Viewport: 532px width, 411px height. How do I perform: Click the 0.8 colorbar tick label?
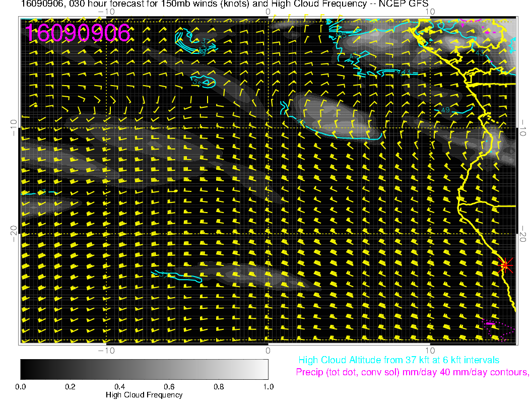[x=219, y=387]
